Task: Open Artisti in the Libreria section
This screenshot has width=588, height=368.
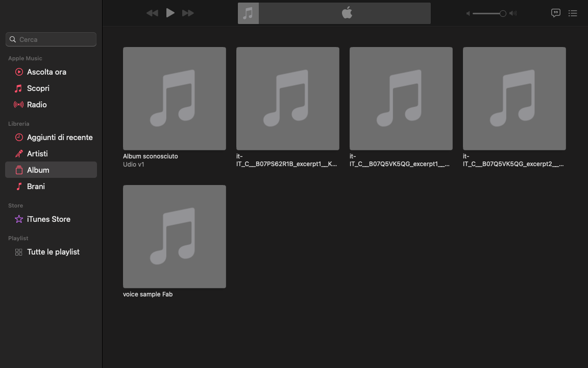Action: [x=38, y=153]
